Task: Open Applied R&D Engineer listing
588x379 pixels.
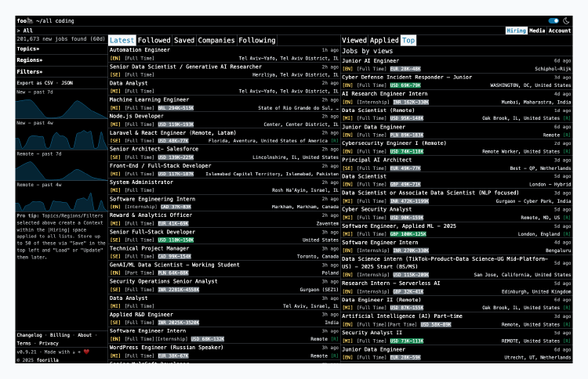Action: pyautogui.click(x=141, y=315)
